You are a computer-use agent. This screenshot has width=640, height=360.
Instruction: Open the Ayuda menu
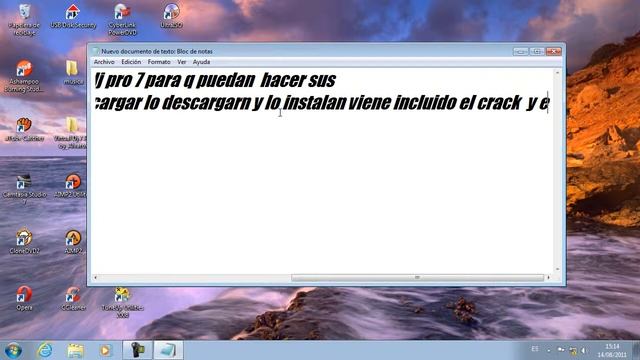[201, 62]
